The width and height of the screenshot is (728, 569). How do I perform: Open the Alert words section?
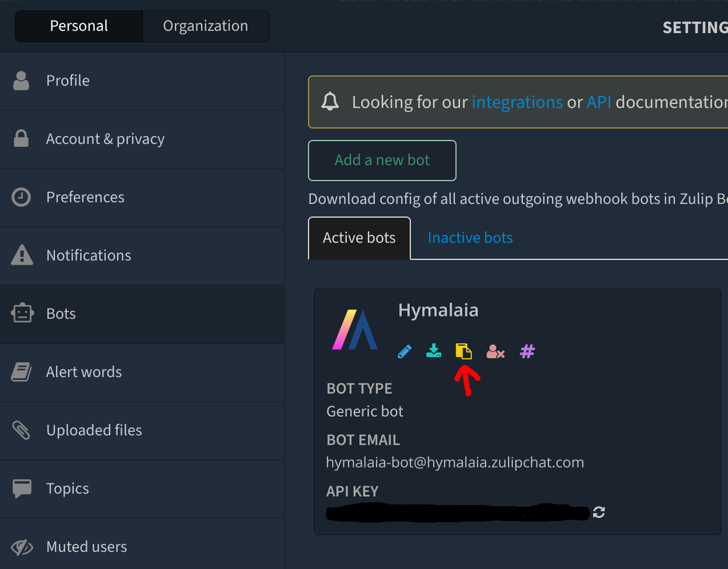coord(142,372)
